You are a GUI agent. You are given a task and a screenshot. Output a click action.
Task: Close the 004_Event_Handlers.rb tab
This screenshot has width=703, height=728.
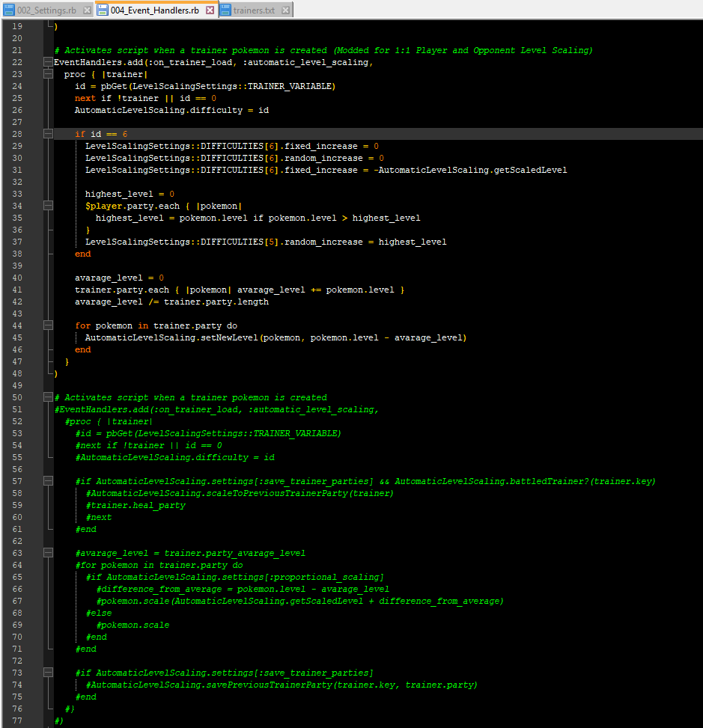pos(210,10)
